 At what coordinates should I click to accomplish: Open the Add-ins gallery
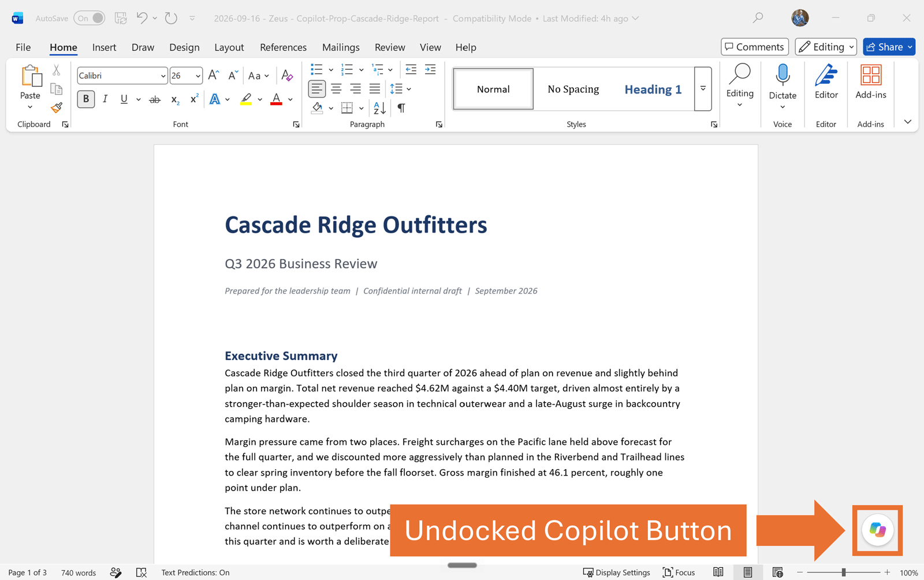click(870, 82)
